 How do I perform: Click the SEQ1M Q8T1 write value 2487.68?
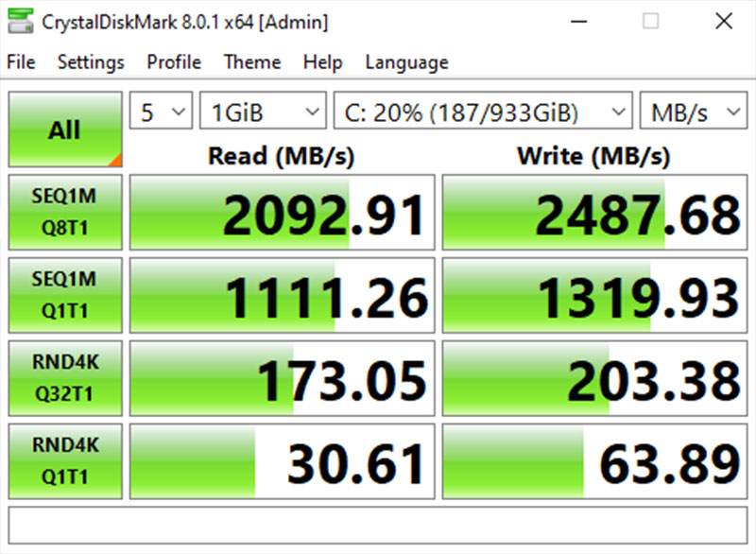coord(595,212)
